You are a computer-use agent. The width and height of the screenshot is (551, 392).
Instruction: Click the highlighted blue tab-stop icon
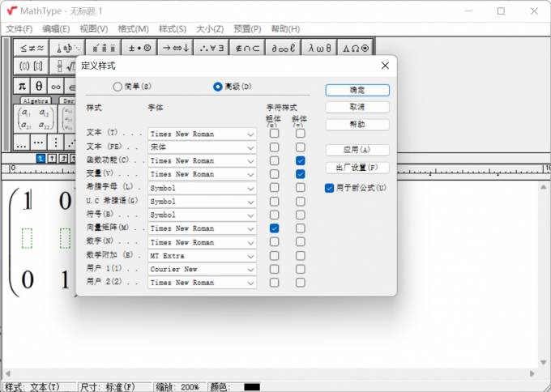[x=41, y=159]
